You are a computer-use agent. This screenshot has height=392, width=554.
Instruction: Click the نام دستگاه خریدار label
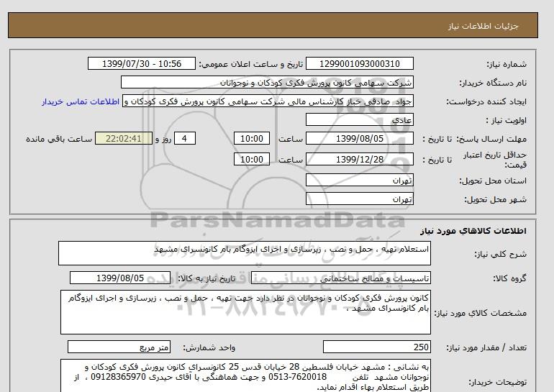pos(493,83)
